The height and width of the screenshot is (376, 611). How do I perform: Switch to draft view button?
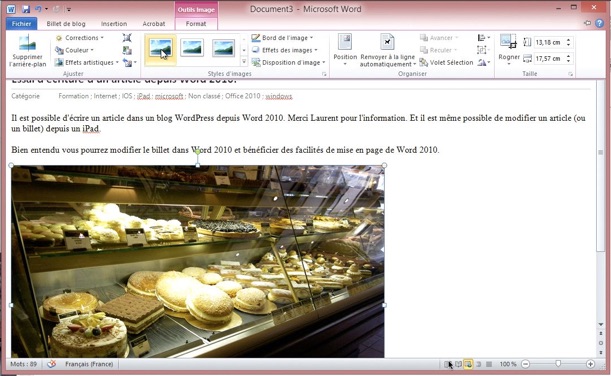[x=489, y=364]
